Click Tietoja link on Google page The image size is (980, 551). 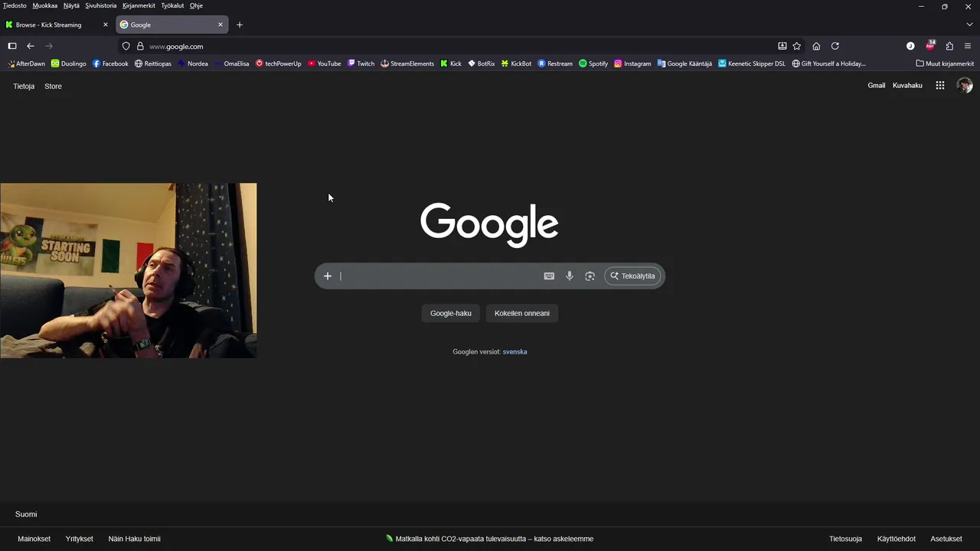[24, 86]
